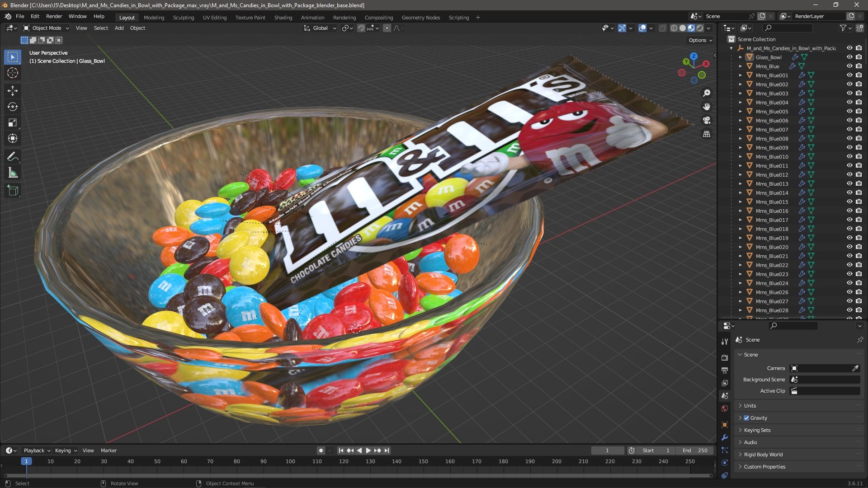Image resolution: width=868 pixels, height=488 pixels.
Task: Uncheck the Gravity checkbox
Action: [746, 418]
